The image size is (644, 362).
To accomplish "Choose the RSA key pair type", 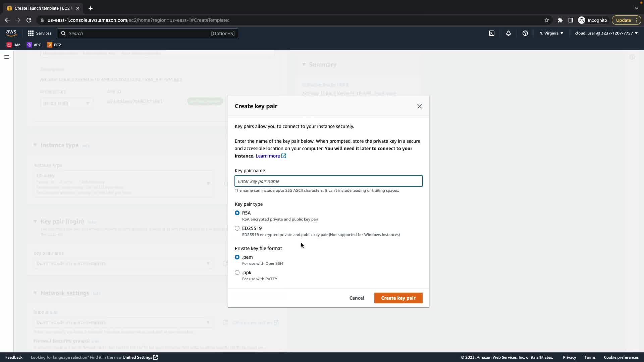I will (x=237, y=213).
